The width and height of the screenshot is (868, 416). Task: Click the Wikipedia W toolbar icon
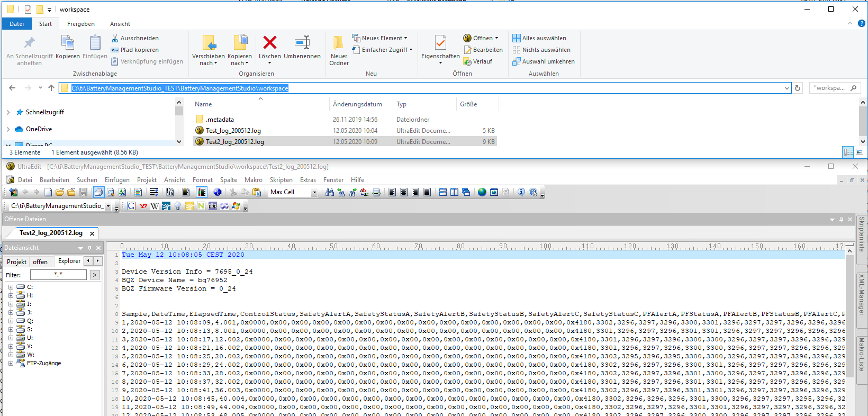pos(155,206)
